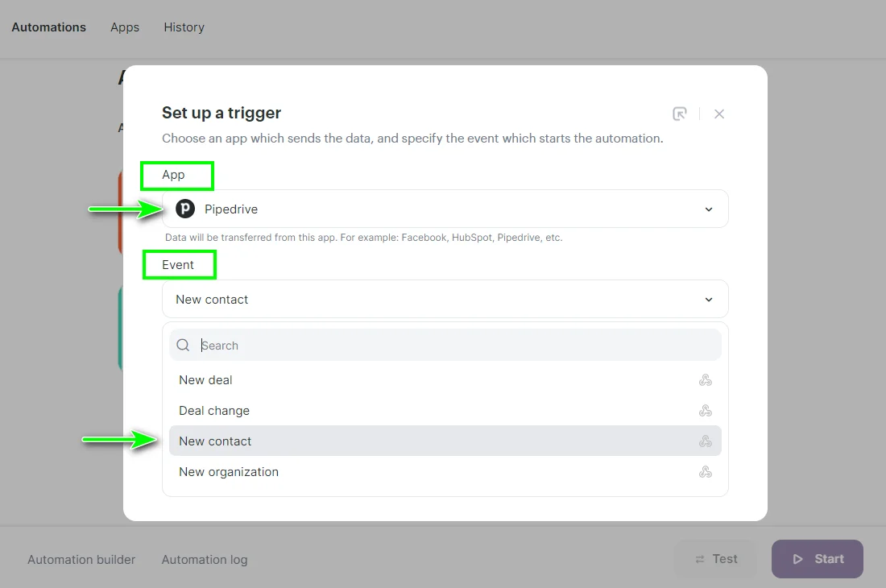Run the Test button
This screenshot has width=886, height=588.
coord(715,558)
